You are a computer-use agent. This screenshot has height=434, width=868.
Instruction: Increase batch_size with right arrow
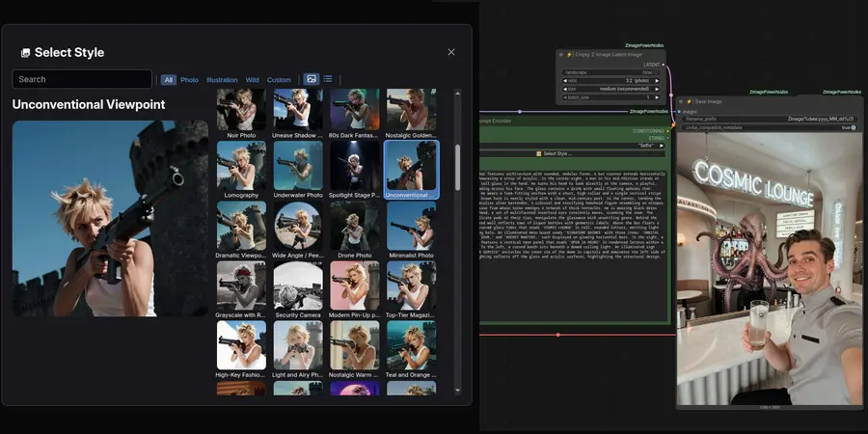tap(657, 96)
